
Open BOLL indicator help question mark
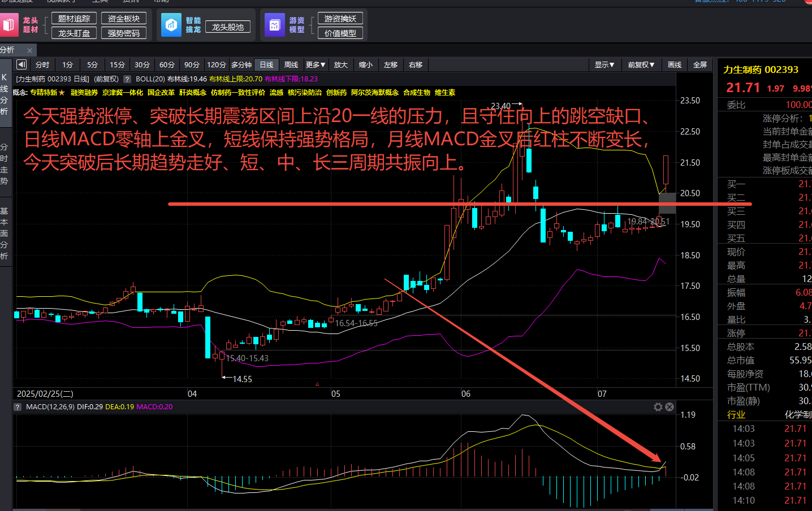[127, 79]
